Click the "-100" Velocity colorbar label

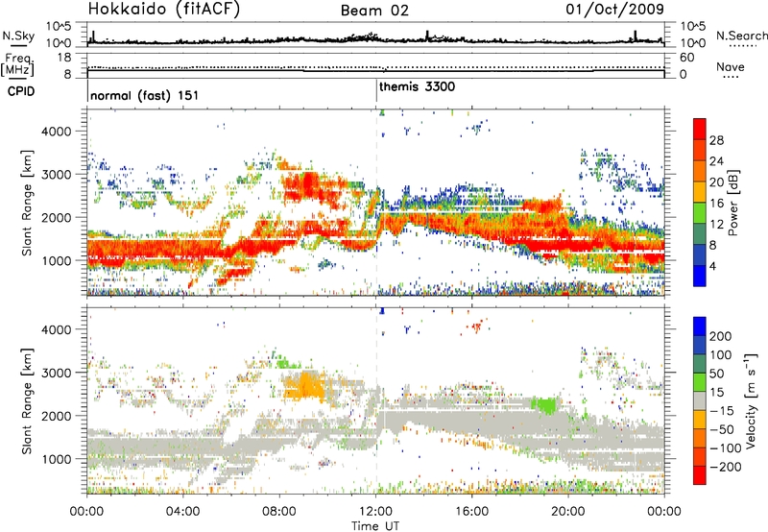[726, 448]
